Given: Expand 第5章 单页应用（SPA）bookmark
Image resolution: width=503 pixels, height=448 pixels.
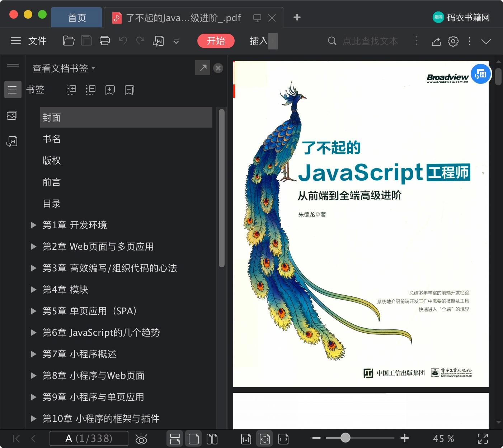Looking at the screenshot, I should tap(34, 311).
